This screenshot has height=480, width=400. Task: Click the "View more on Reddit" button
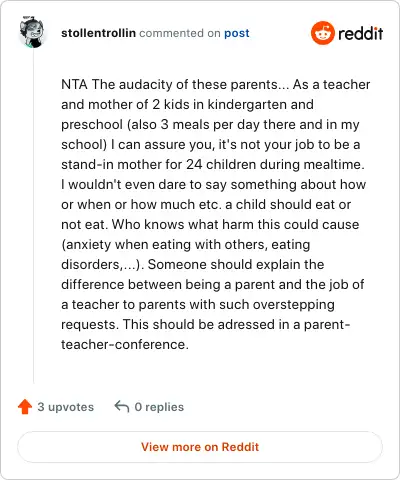tap(200, 447)
